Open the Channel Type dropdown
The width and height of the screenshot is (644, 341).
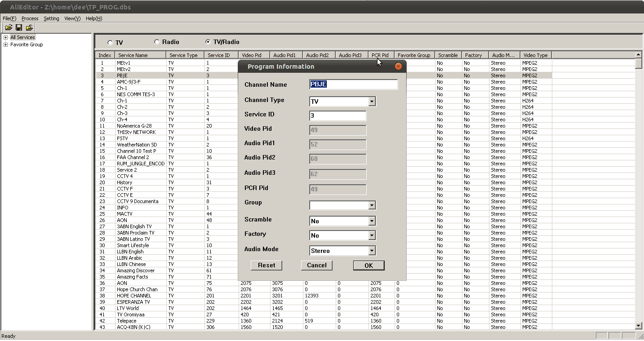coord(372,102)
